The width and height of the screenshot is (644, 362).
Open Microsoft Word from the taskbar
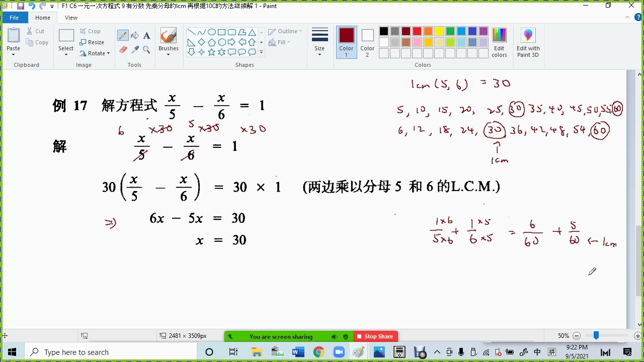[x=298, y=352]
